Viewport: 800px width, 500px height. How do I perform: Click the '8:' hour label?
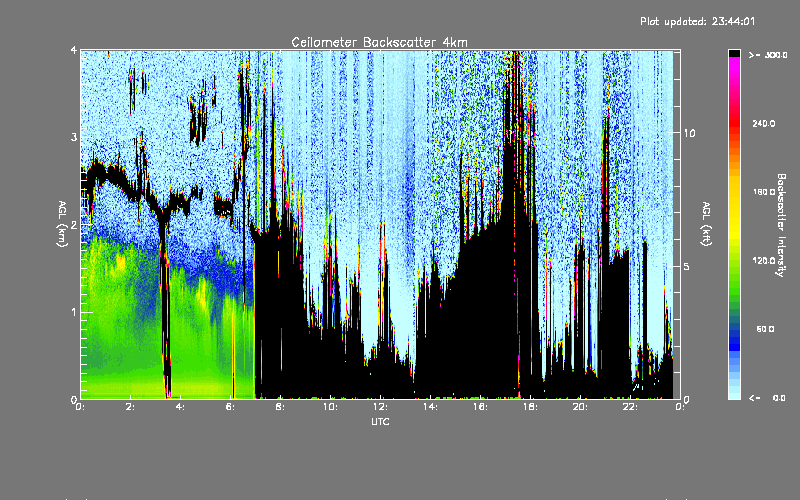tap(281, 407)
